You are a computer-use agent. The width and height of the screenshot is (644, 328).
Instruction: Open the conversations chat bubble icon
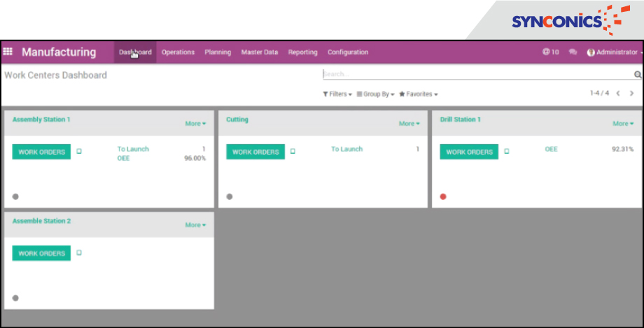573,52
